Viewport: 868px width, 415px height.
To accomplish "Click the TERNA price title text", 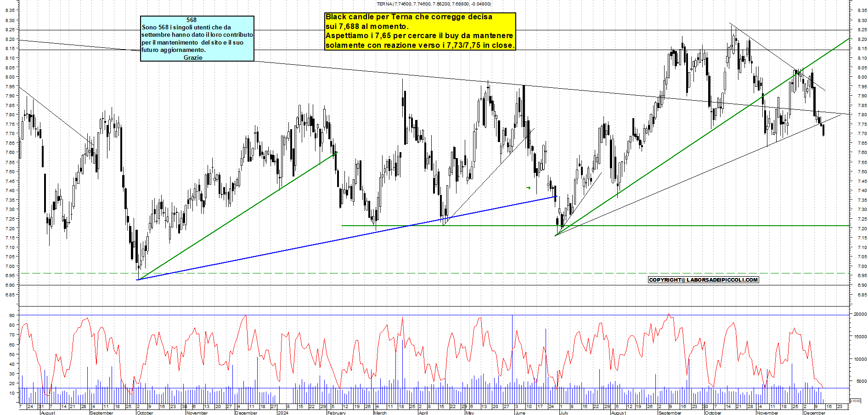I will click(434, 4).
